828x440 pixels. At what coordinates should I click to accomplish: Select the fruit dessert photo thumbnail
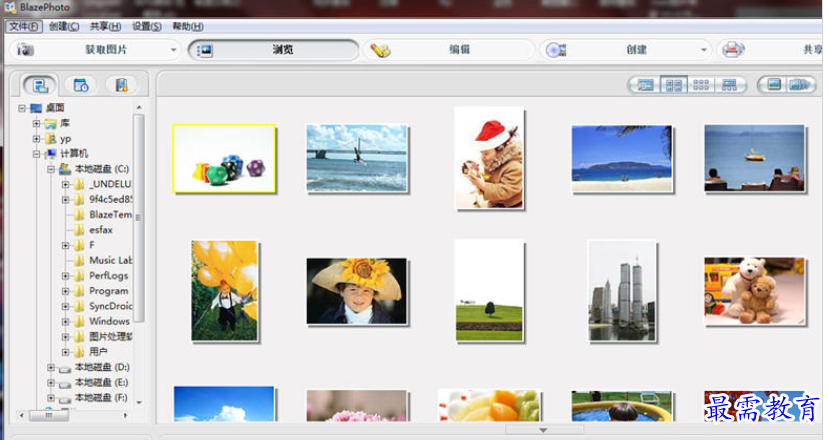(x=490, y=406)
